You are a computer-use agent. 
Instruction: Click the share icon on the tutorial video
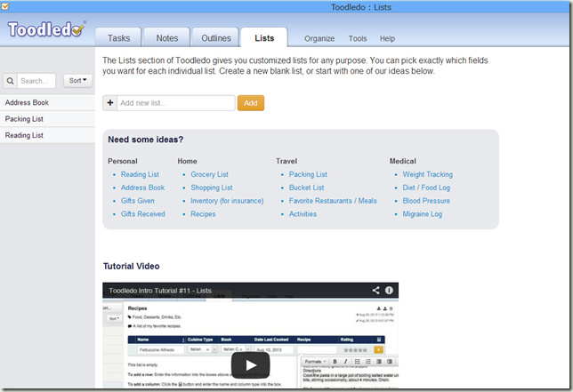click(375, 290)
